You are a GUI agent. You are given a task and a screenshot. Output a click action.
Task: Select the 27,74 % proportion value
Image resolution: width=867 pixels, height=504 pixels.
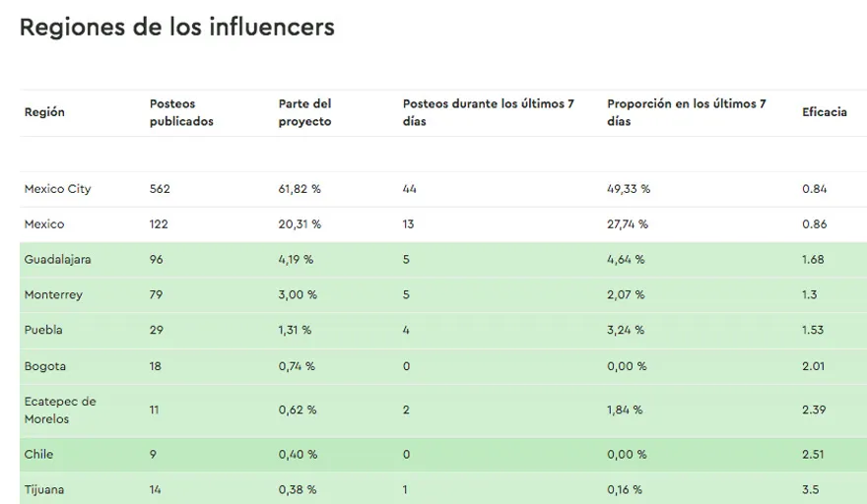(627, 224)
